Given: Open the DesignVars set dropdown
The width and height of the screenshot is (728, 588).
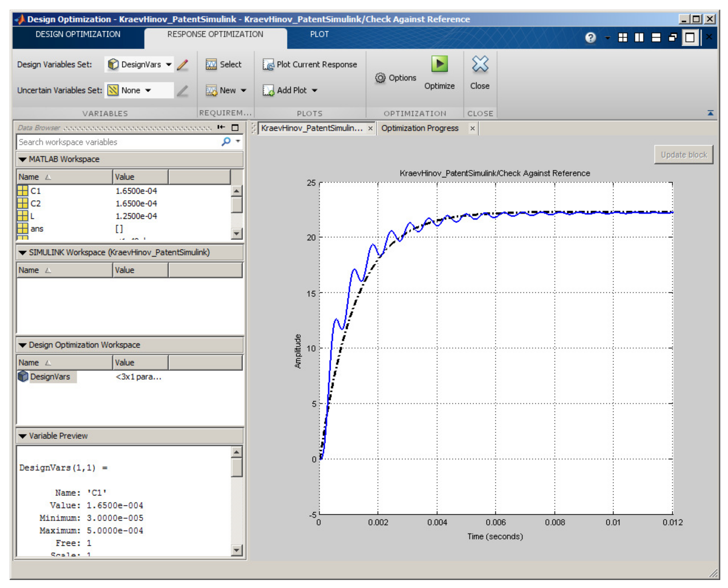Looking at the screenshot, I should [169, 64].
